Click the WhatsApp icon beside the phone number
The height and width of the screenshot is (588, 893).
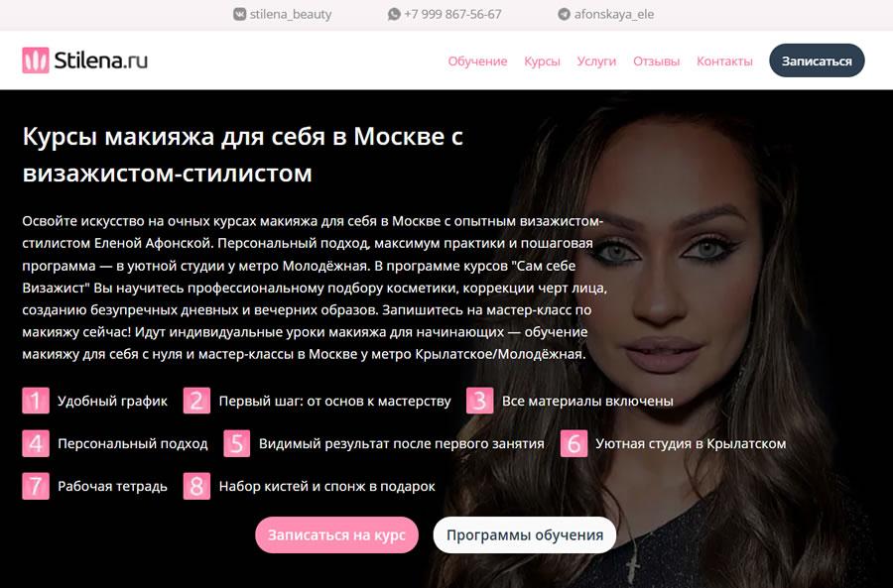[x=394, y=14]
